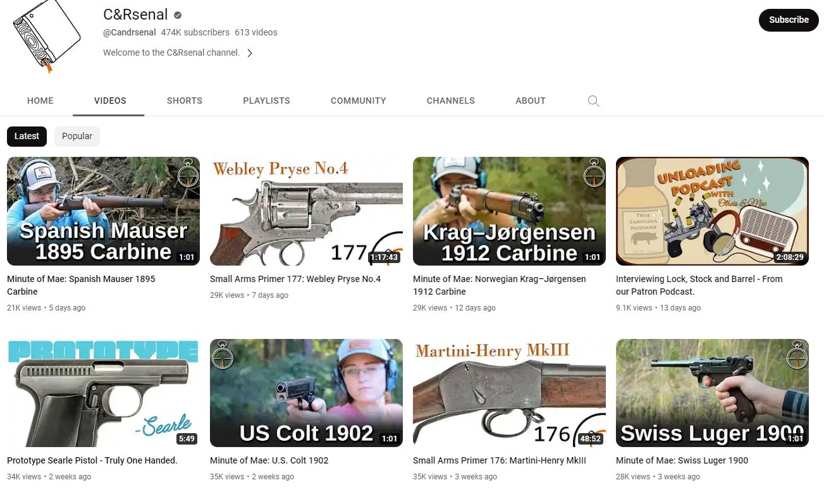Switch to the SHORTS tab
Viewport: 824px width, 504px height.
(185, 101)
